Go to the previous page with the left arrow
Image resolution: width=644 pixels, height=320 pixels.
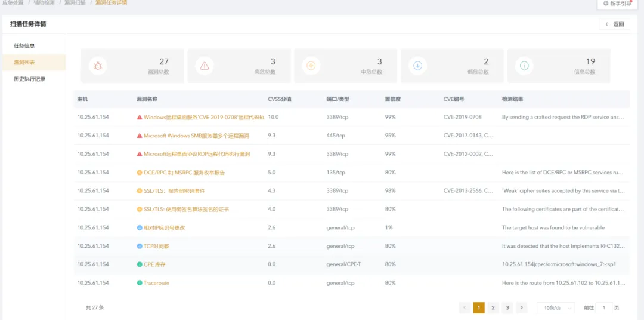(465, 307)
